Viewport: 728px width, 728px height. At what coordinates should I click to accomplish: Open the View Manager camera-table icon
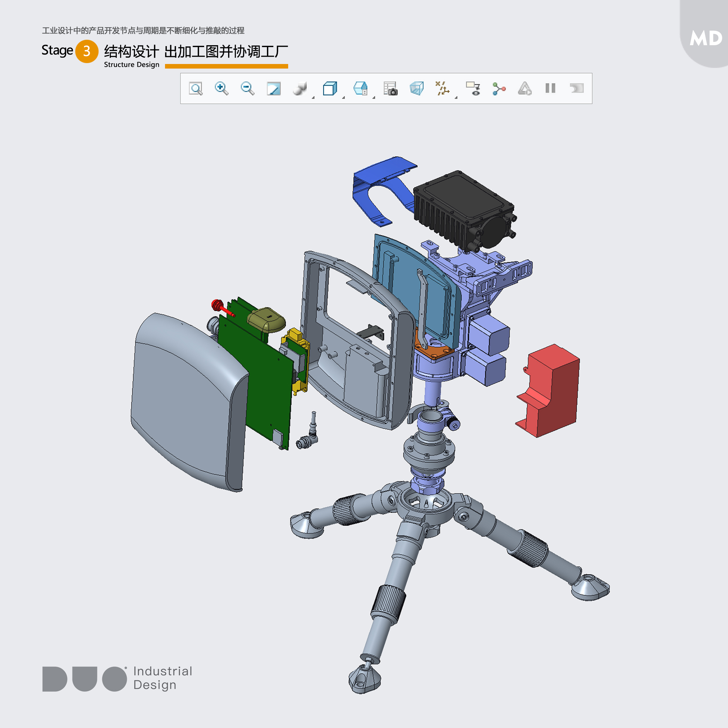point(390,89)
